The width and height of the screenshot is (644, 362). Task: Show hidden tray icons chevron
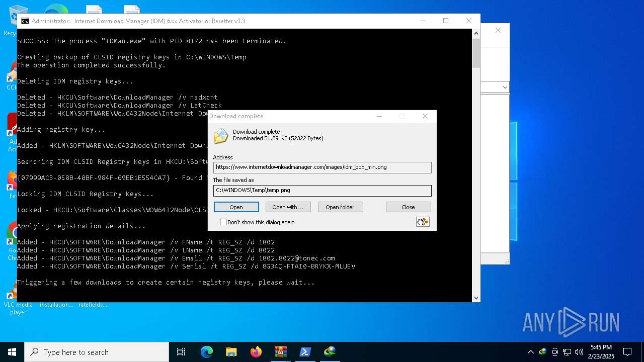click(x=530, y=352)
